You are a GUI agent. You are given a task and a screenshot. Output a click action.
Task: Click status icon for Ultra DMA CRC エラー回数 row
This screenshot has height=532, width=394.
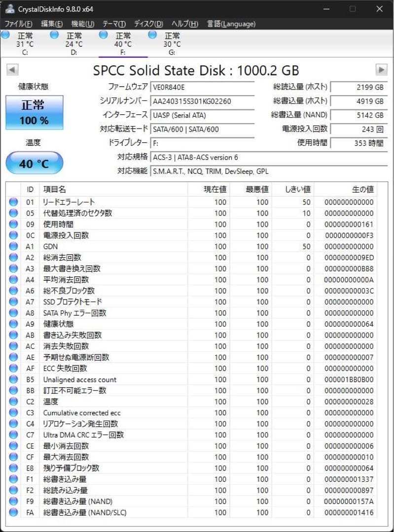(14, 434)
